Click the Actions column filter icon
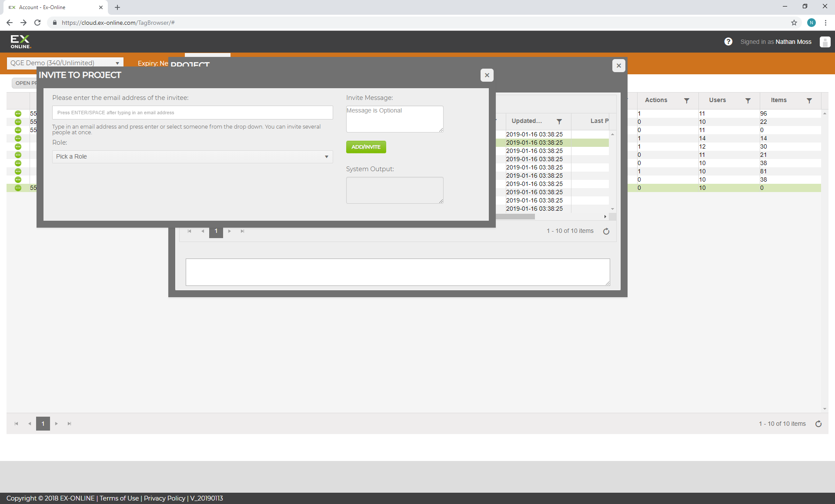The image size is (835, 504). click(687, 100)
